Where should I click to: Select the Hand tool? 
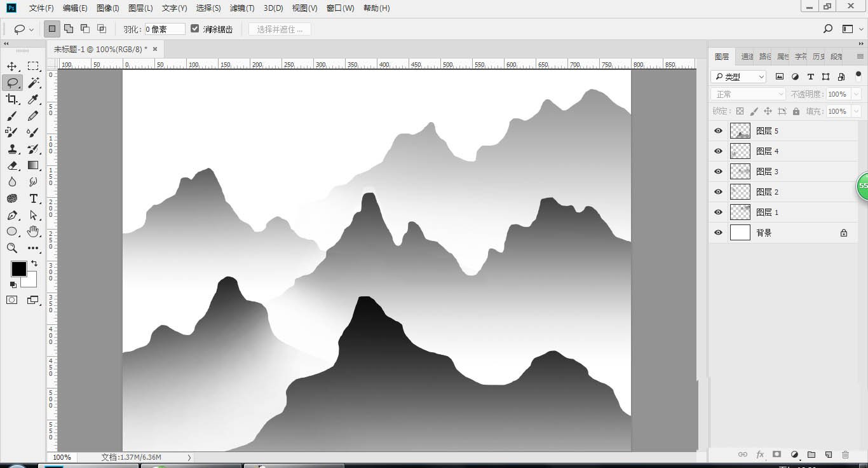pyautogui.click(x=34, y=231)
